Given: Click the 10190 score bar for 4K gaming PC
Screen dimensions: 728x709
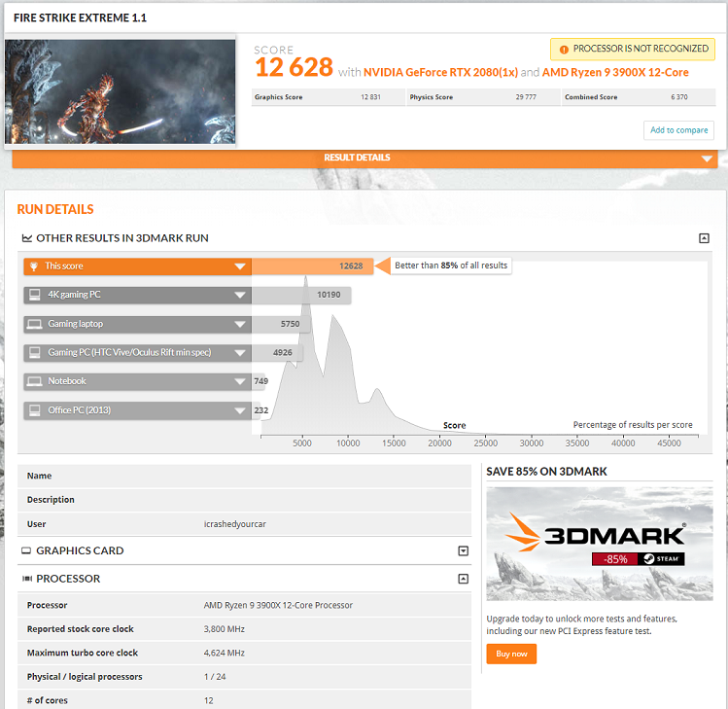Looking at the screenshot, I should (301, 295).
